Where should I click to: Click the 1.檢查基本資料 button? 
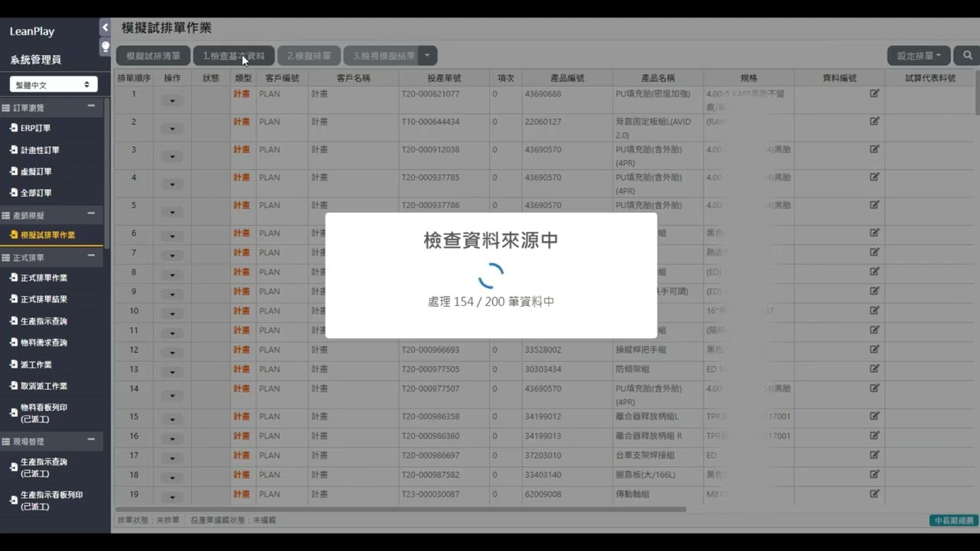[x=234, y=56]
